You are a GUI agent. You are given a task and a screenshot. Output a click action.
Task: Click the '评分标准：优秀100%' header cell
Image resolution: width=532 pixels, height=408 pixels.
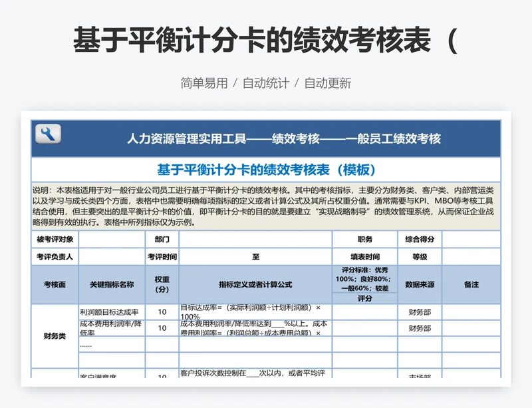pos(364,280)
